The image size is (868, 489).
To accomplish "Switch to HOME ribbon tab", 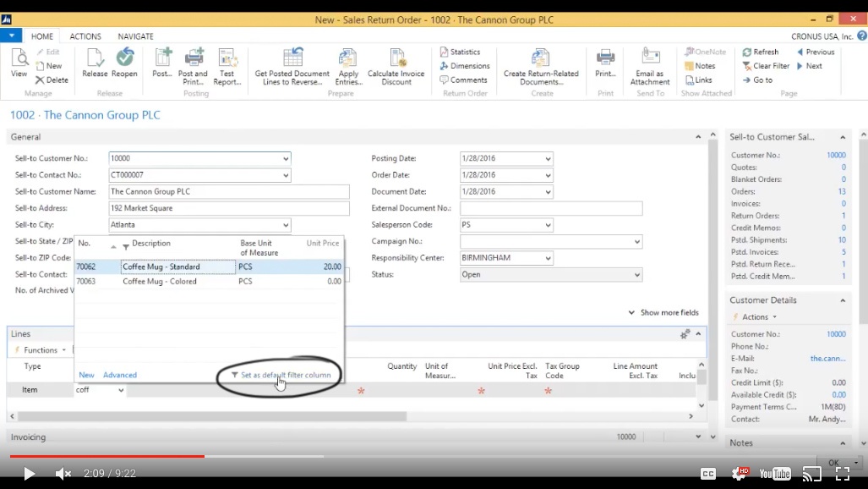I will 42,36.
